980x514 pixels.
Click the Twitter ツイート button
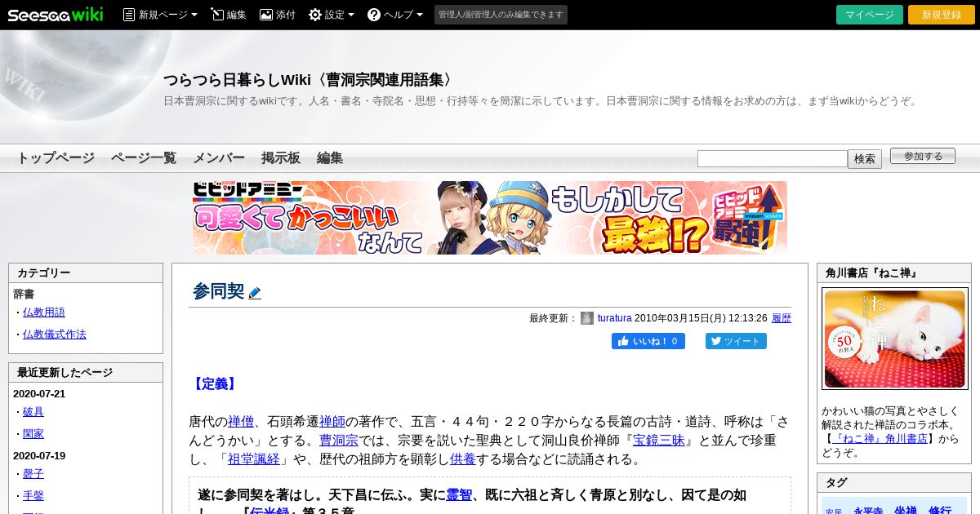[x=736, y=341]
